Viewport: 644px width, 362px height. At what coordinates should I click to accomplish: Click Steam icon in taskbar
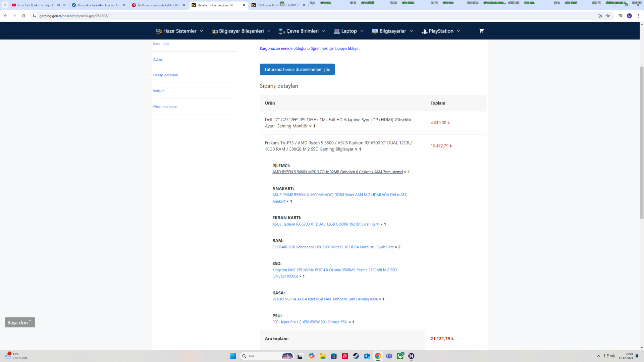tap(356, 356)
